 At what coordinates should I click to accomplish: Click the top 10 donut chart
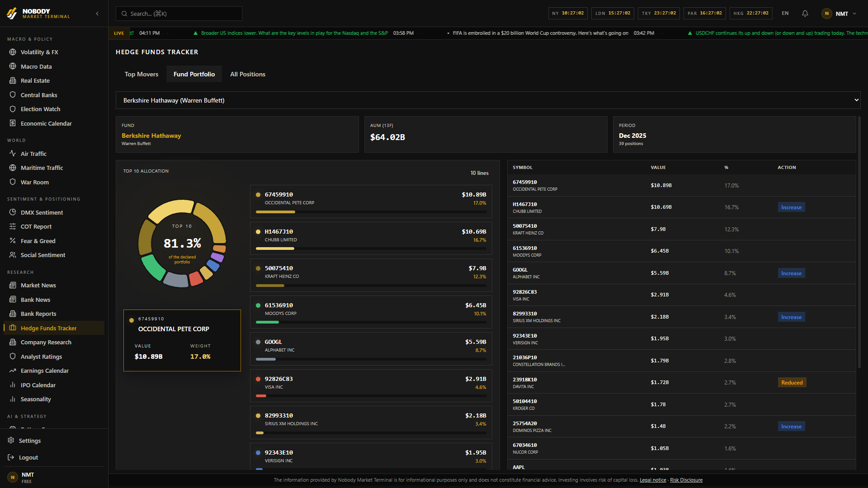(182, 244)
